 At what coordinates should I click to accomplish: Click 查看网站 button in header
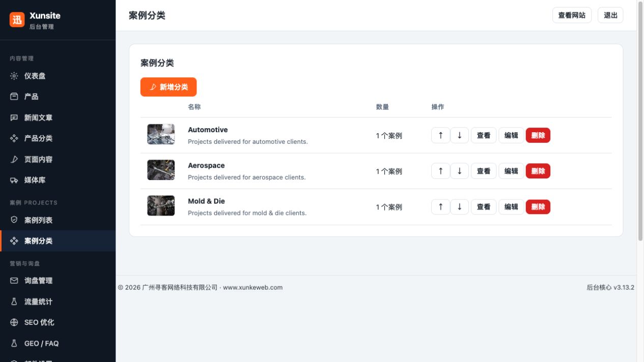coord(572,15)
